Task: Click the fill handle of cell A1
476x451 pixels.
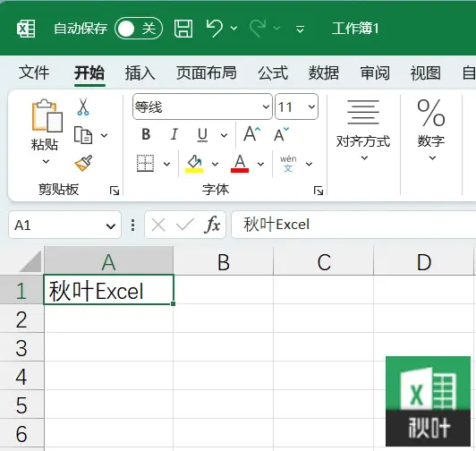Action: click(173, 303)
